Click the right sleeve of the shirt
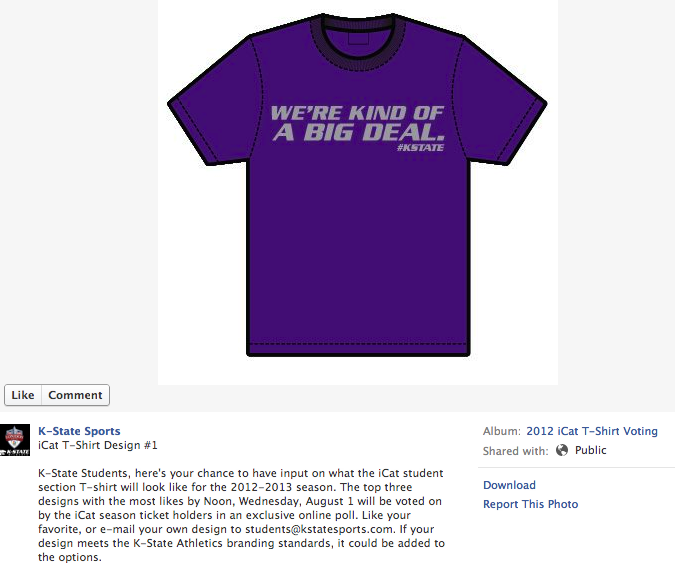Screen dimensions: 675x565 click(503, 101)
